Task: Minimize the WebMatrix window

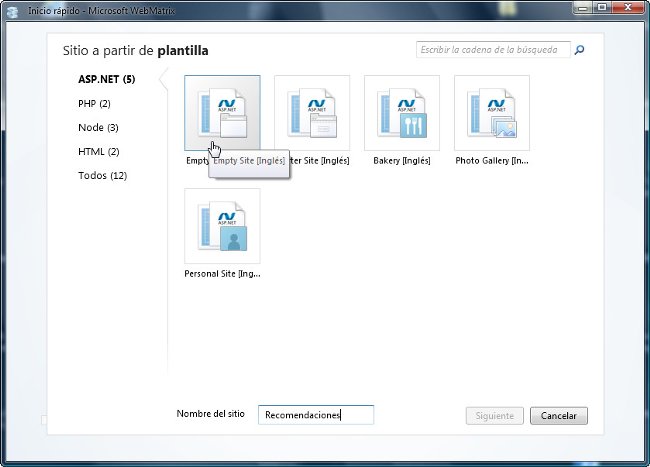Action: [581, 7]
